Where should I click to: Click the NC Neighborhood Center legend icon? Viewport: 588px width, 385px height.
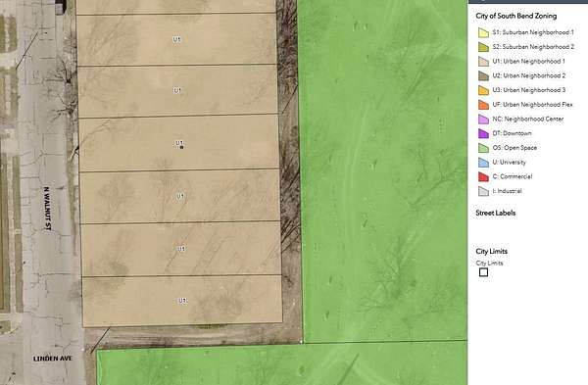coord(483,120)
